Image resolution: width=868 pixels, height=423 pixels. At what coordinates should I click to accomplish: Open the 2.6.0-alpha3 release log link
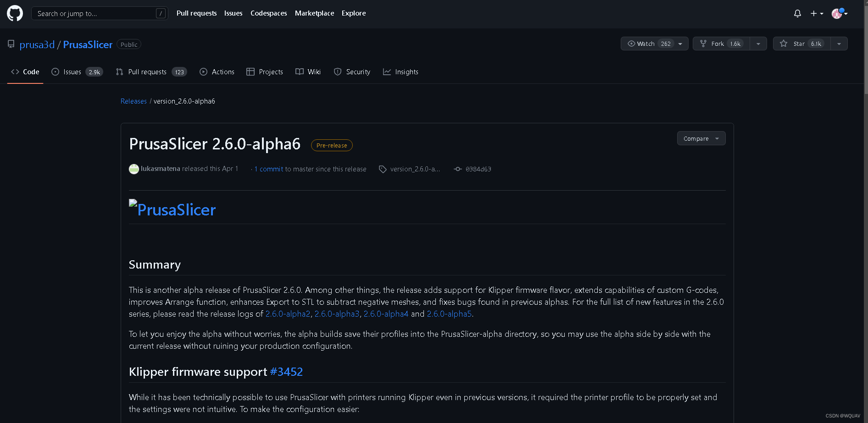point(337,314)
